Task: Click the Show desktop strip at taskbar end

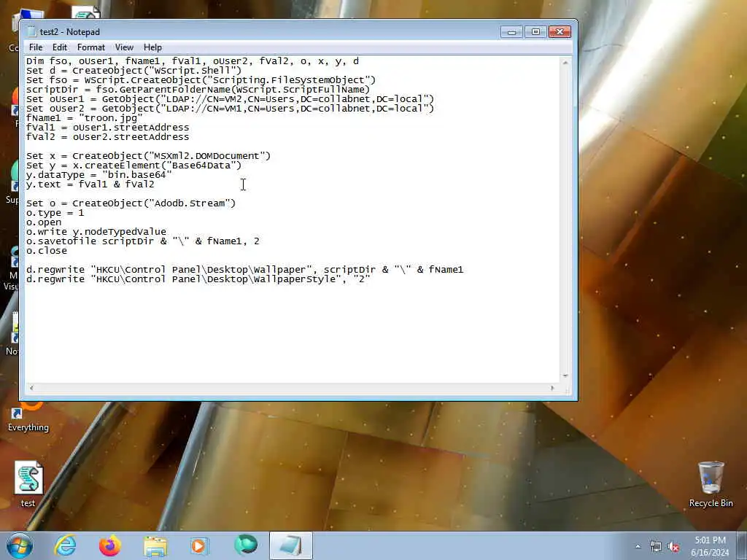Action: point(743,545)
